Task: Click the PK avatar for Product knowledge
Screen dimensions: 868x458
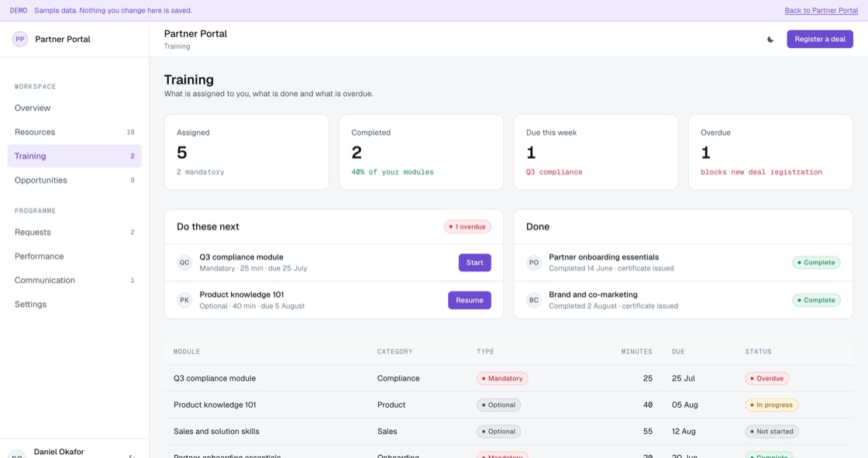Action: (x=184, y=300)
